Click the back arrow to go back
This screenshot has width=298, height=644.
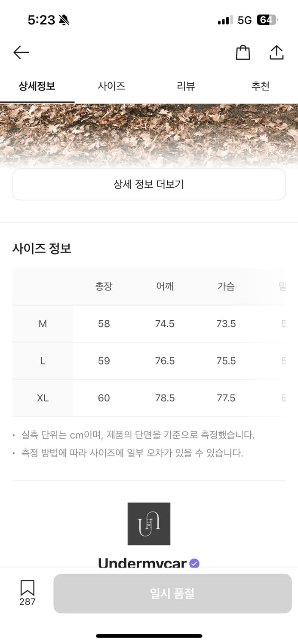pyautogui.click(x=20, y=52)
